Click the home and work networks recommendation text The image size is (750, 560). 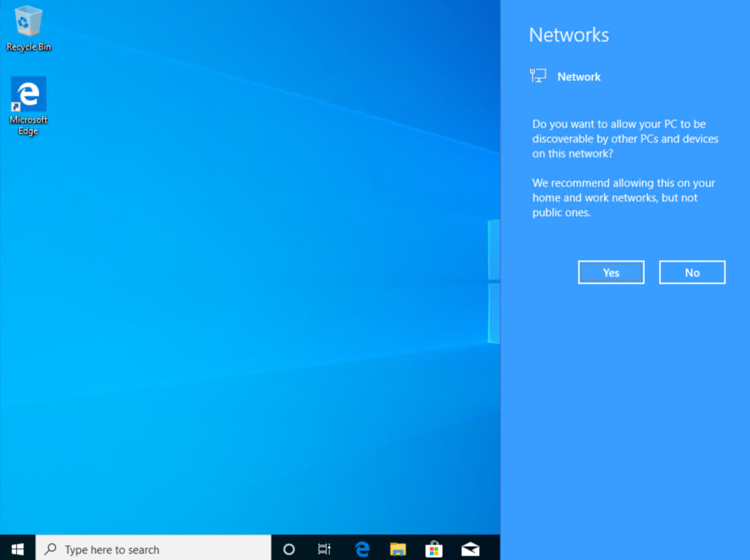623,197
